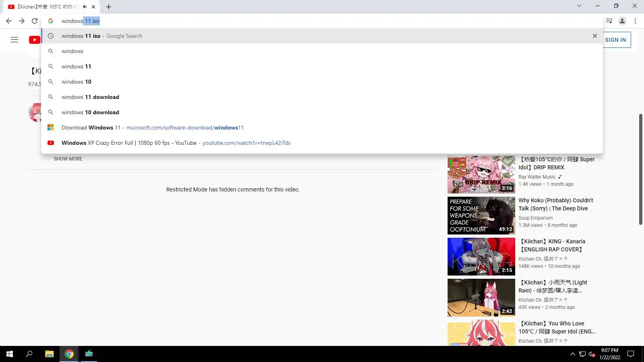Choose the 'windows 11' suggestion
The width and height of the screenshot is (644, 362).
tap(322, 66)
